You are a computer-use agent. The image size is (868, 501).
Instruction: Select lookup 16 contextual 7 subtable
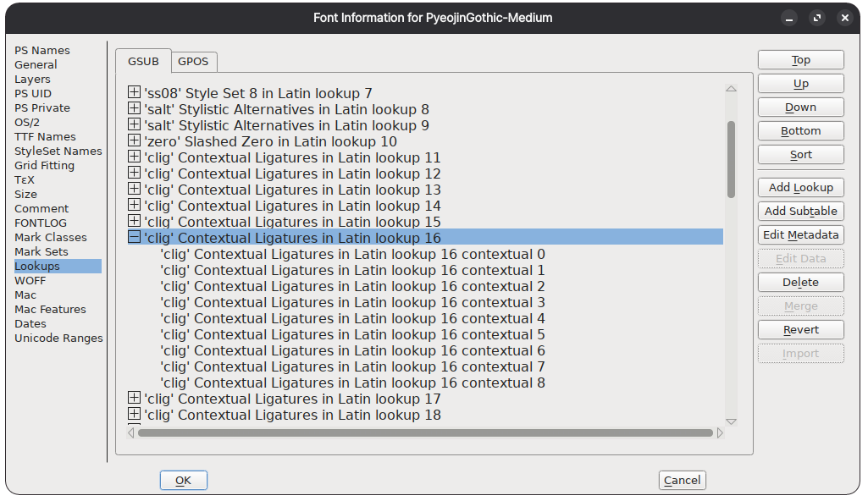[x=352, y=366]
